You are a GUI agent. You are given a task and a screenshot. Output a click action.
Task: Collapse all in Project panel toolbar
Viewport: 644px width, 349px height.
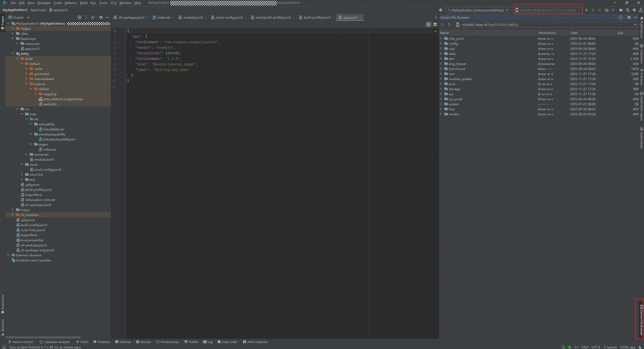point(92,17)
